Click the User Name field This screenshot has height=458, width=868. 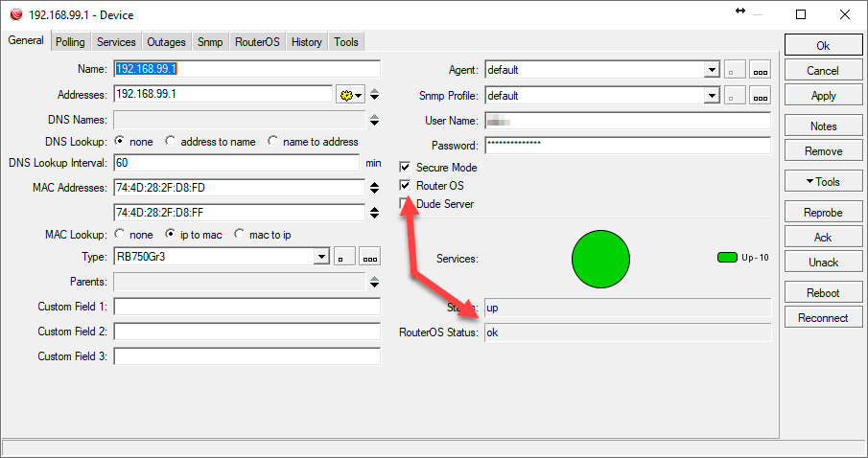[628, 121]
